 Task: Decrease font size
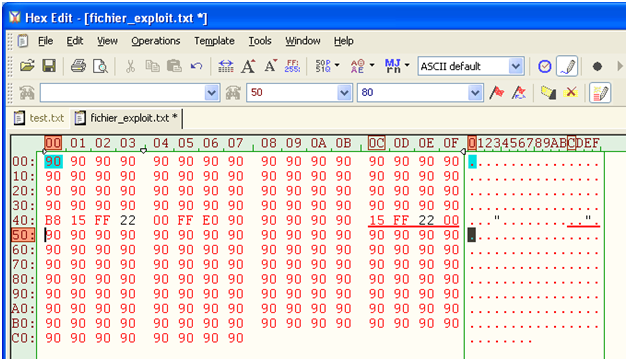(271, 66)
